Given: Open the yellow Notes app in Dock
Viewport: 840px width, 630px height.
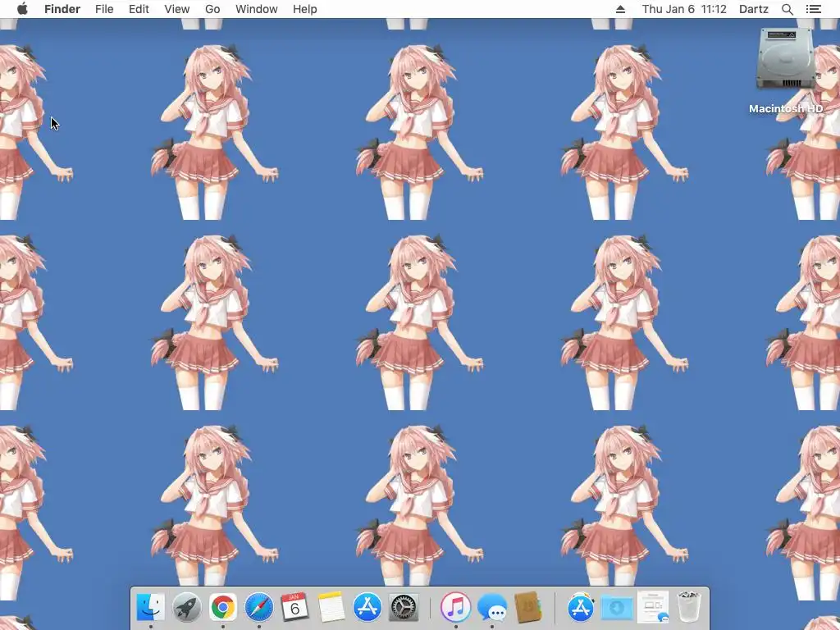Looking at the screenshot, I should pos(331,608).
